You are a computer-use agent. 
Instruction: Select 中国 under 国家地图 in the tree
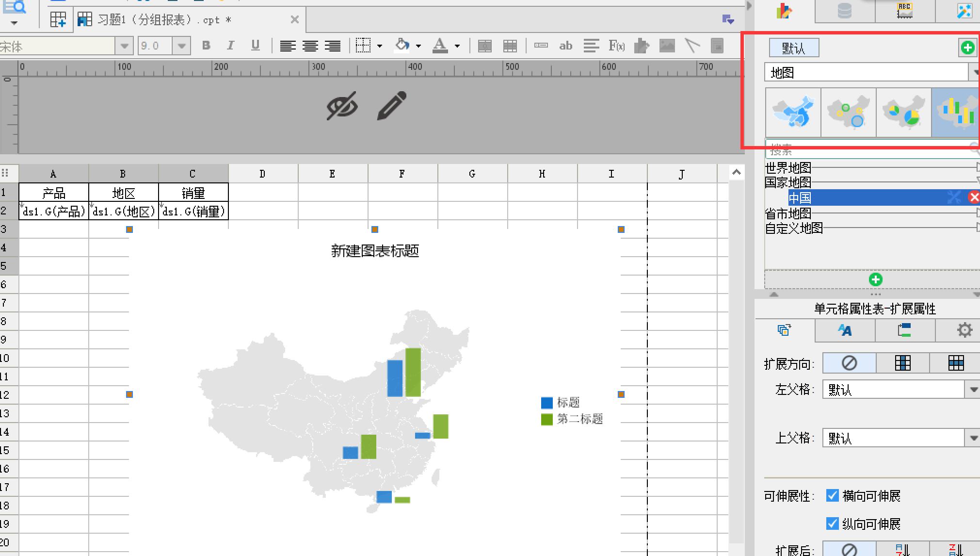[x=799, y=197]
